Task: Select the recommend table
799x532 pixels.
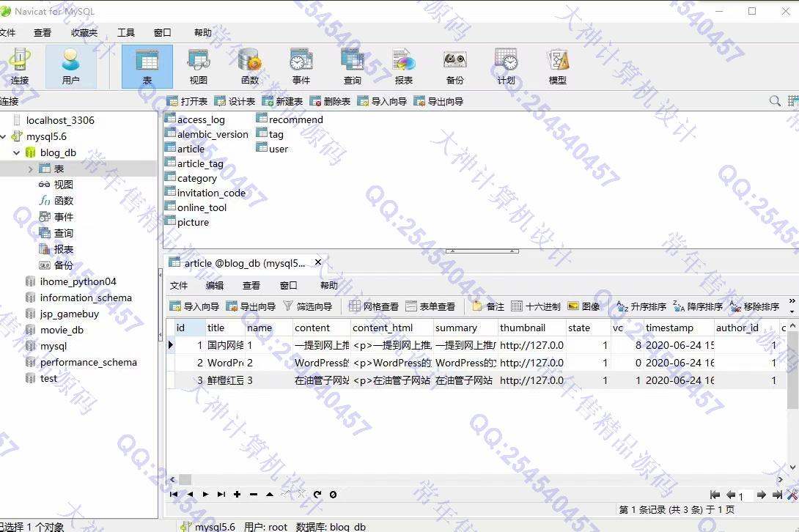Action: (290, 119)
